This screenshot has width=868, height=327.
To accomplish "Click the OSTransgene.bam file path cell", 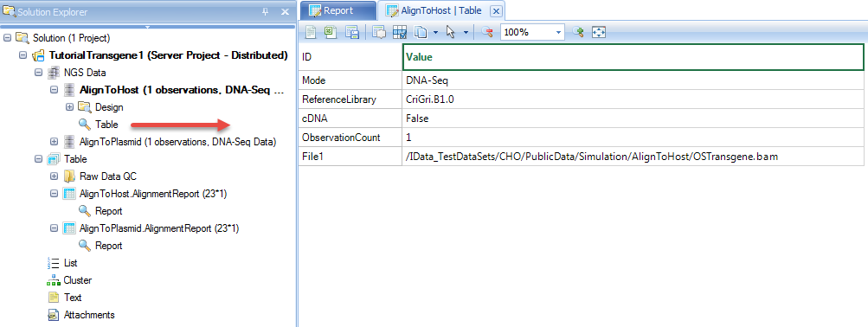I will click(633, 156).
